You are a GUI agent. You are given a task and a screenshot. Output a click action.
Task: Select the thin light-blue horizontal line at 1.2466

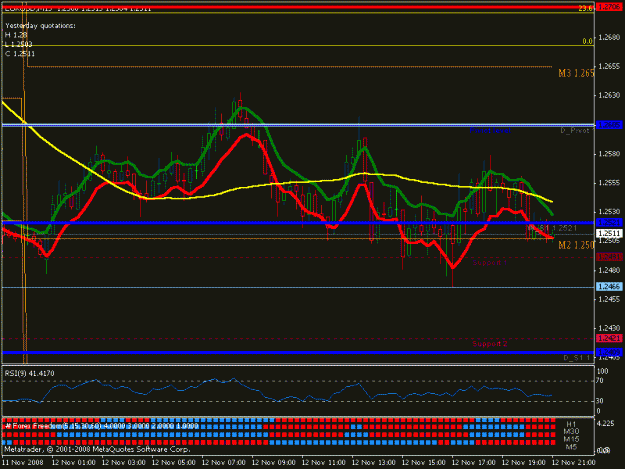(298, 287)
